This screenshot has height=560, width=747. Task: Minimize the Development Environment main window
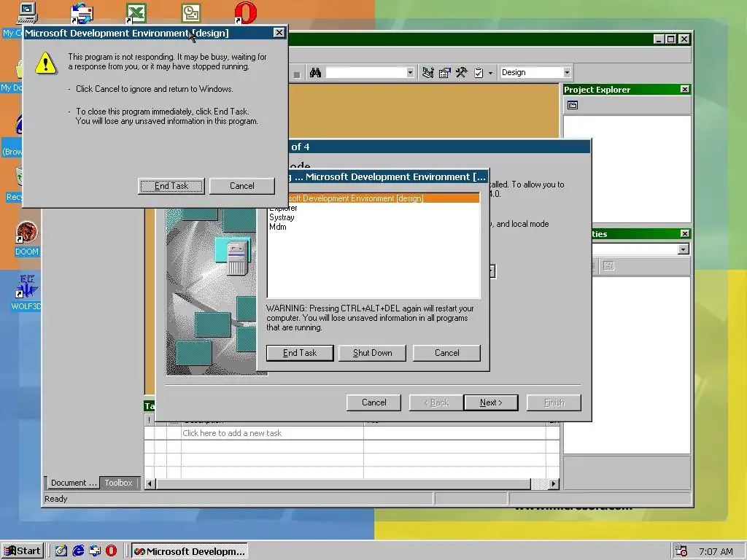point(659,39)
